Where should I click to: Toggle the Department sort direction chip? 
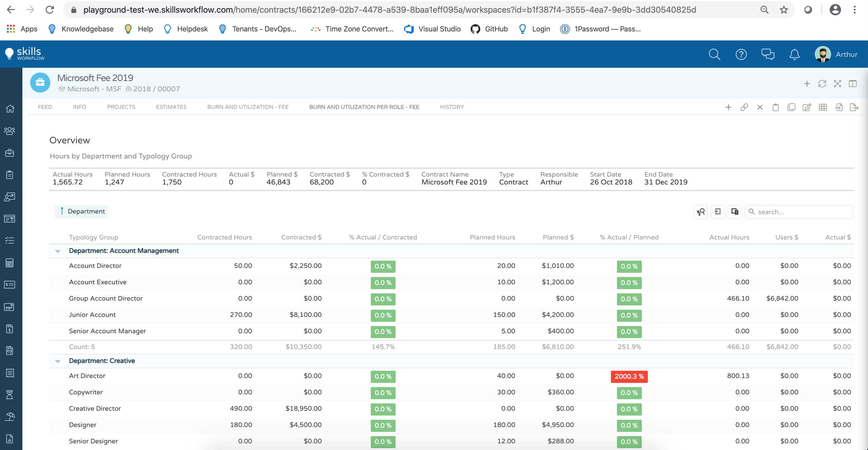[81, 211]
